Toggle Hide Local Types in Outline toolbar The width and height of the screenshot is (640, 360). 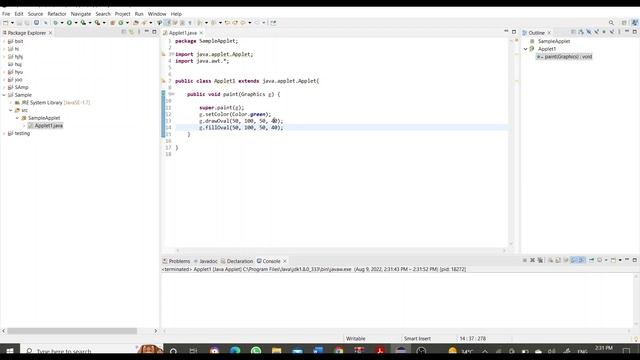[612, 32]
